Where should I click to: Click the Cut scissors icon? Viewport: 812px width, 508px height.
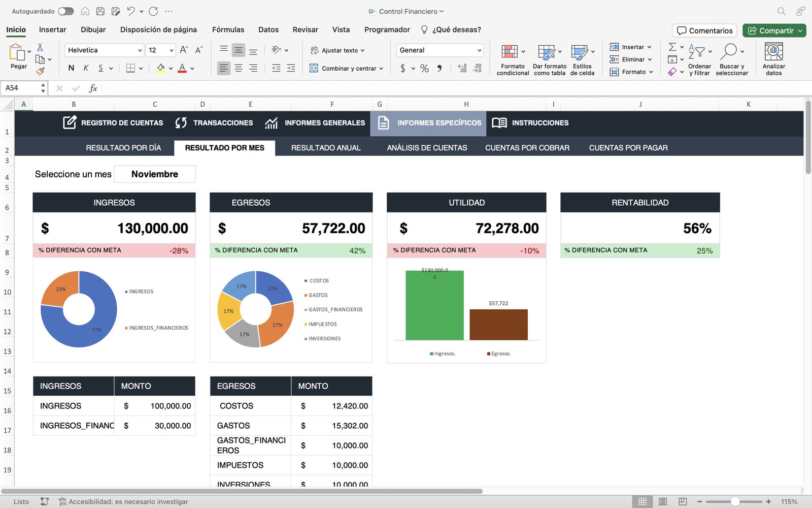pos(40,47)
